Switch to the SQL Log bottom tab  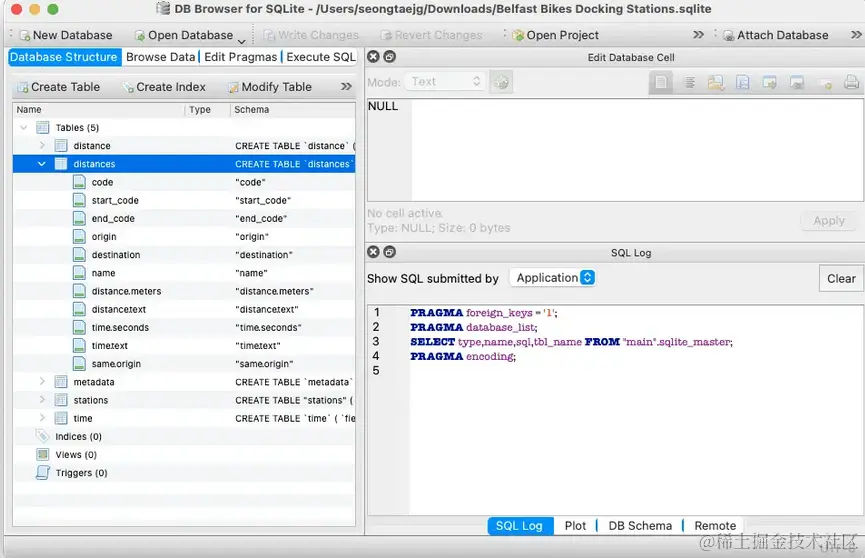click(x=520, y=526)
